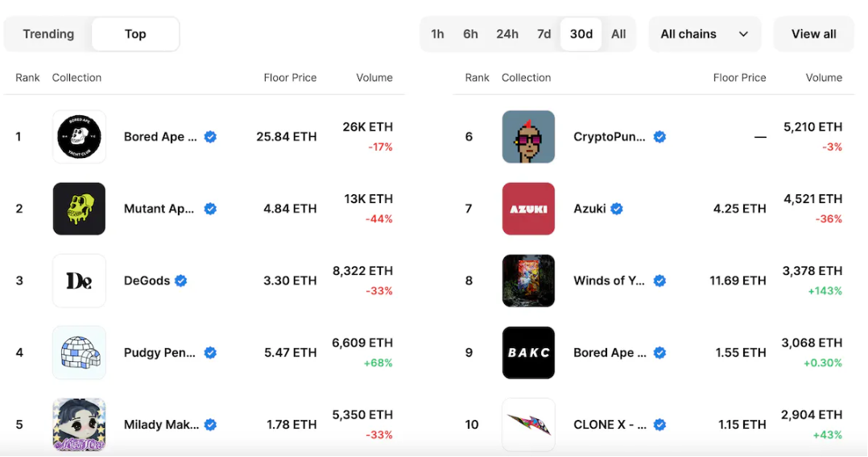This screenshot has width=868, height=457.
Task: Click the BAKC collection logo
Action: tap(528, 353)
